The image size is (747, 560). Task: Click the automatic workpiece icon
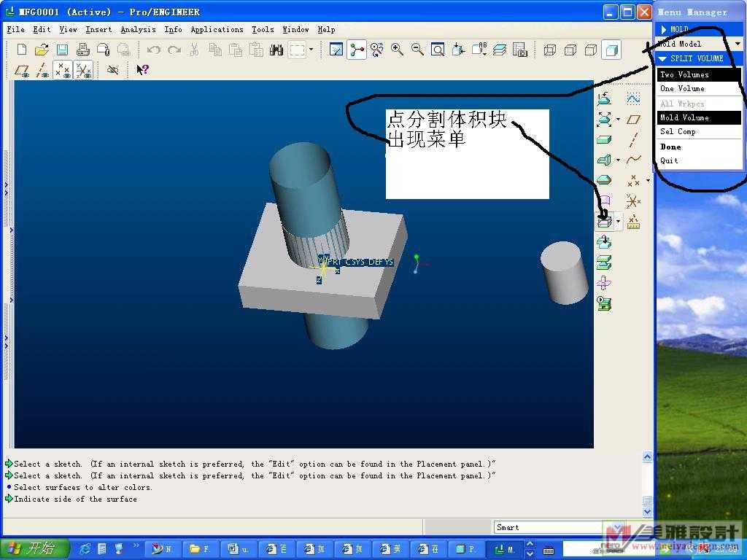coord(604,139)
